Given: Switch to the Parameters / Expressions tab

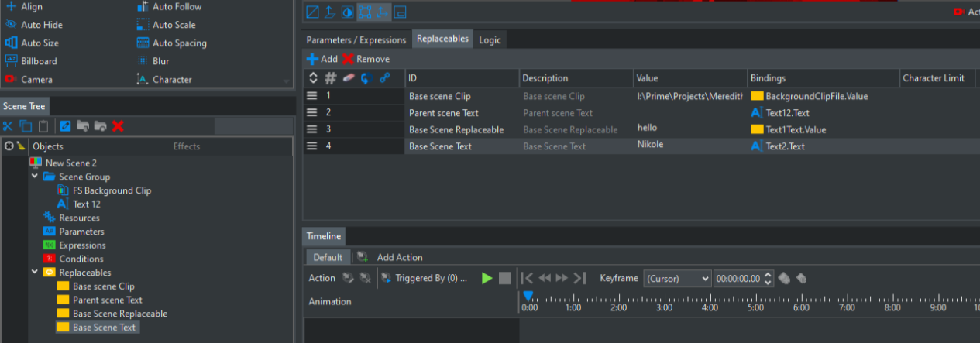Looking at the screenshot, I should click(356, 39).
